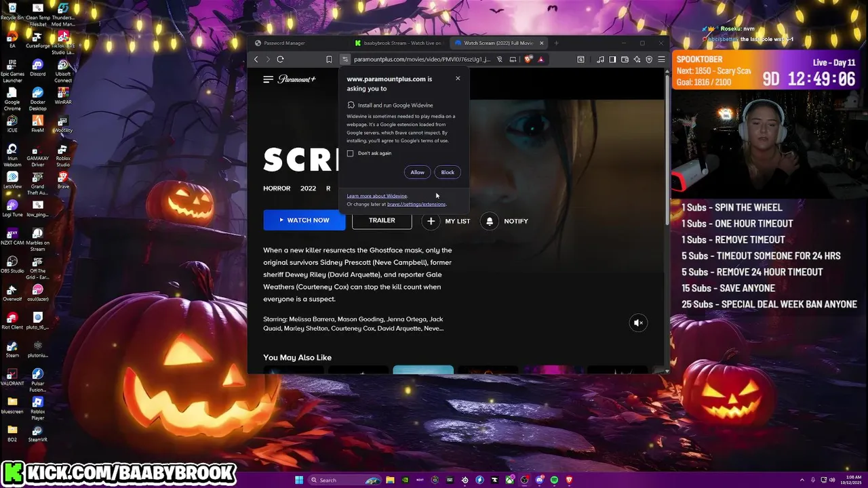Screen dimensions: 868x488
Task: Click the Windows Start button
Action: tap(299, 480)
